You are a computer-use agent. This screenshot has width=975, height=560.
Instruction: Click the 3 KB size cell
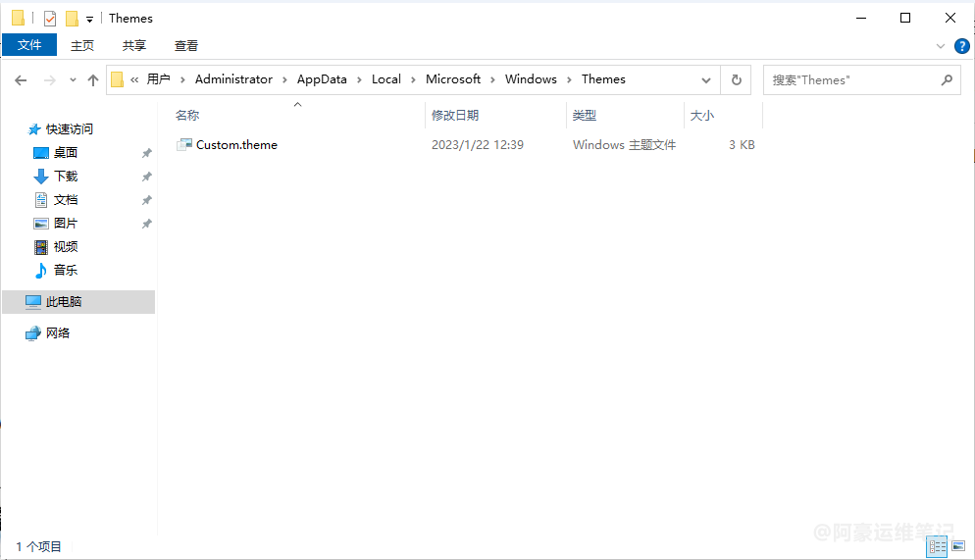[742, 145]
